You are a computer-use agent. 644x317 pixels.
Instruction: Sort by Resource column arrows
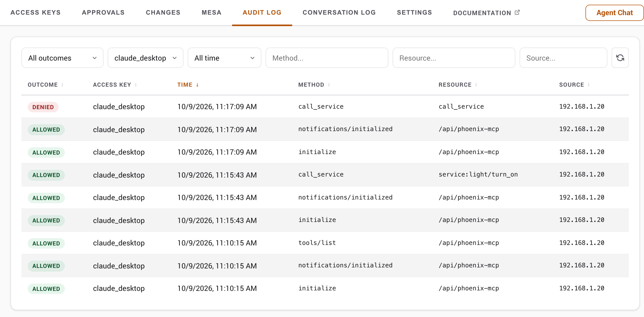(x=476, y=85)
